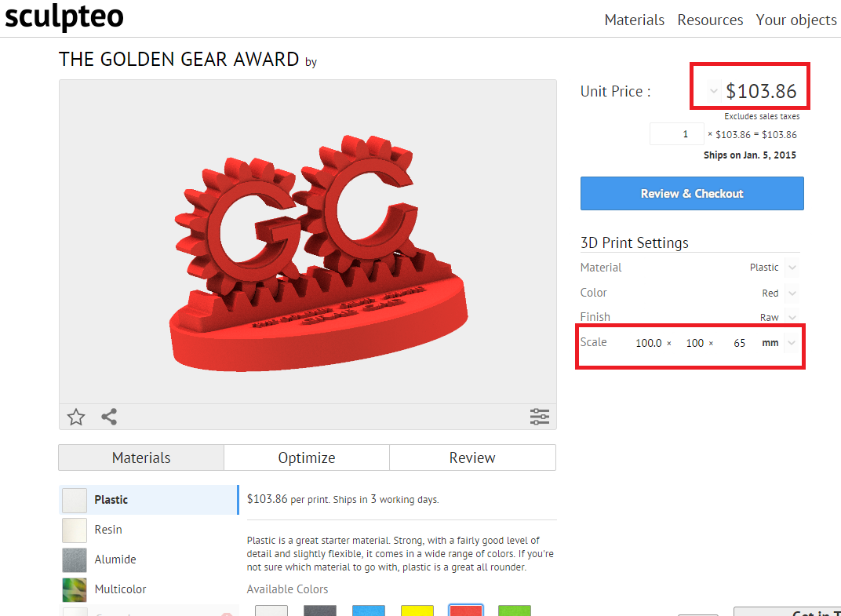Expand the Color dropdown showing Red

point(792,293)
